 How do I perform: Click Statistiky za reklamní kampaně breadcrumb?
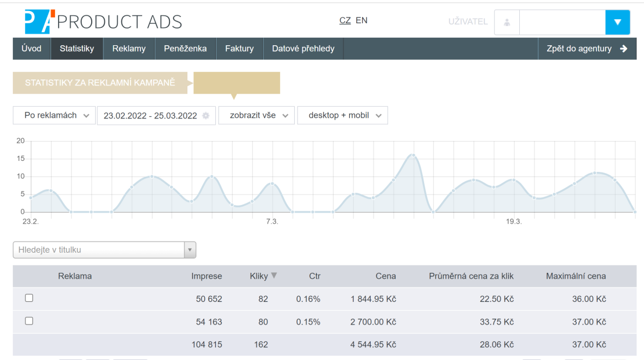point(100,82)
